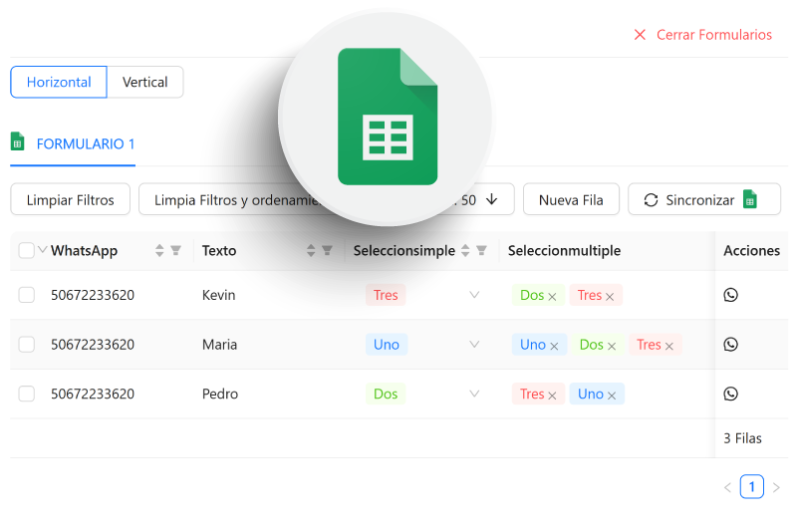The height and width of the screenshot is (532, 797).
Task: Click Cerrar Formularios link
Action: point(703,35)
